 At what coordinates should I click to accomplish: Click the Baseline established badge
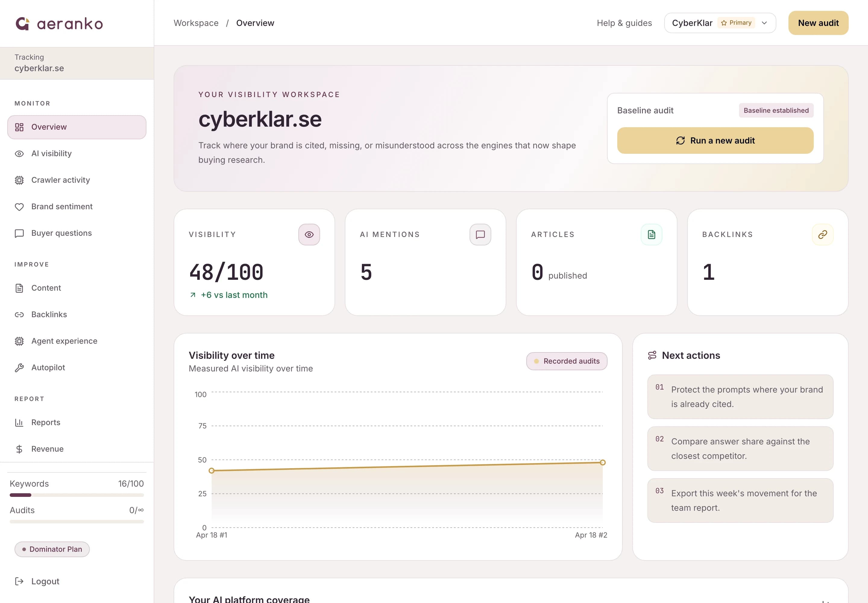(x=776, y=110)
